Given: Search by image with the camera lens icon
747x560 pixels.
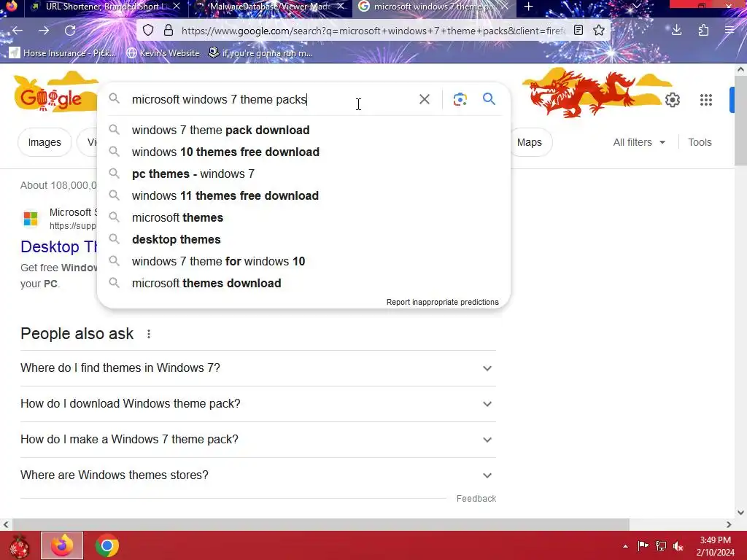Looking at the screenshot, I should coord(460,99).
